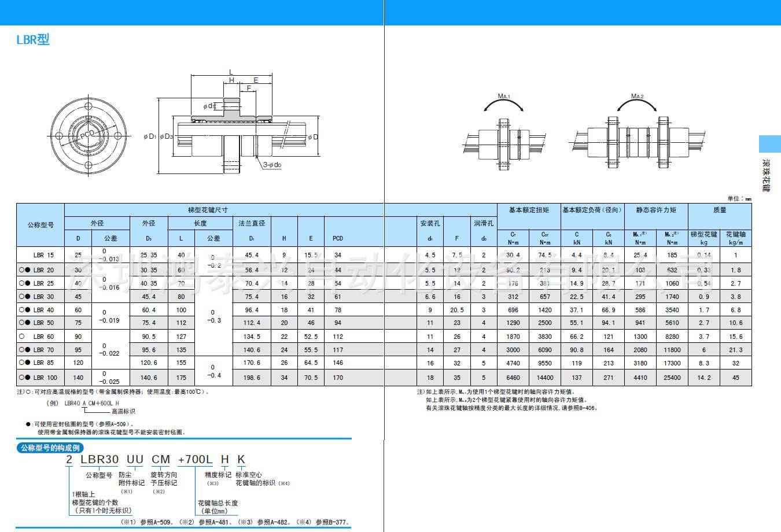This screenshot has height=532, width=781.
Task: Click the 0/-0.025 outer diameter tolerance cell
Action: (109, 378)
